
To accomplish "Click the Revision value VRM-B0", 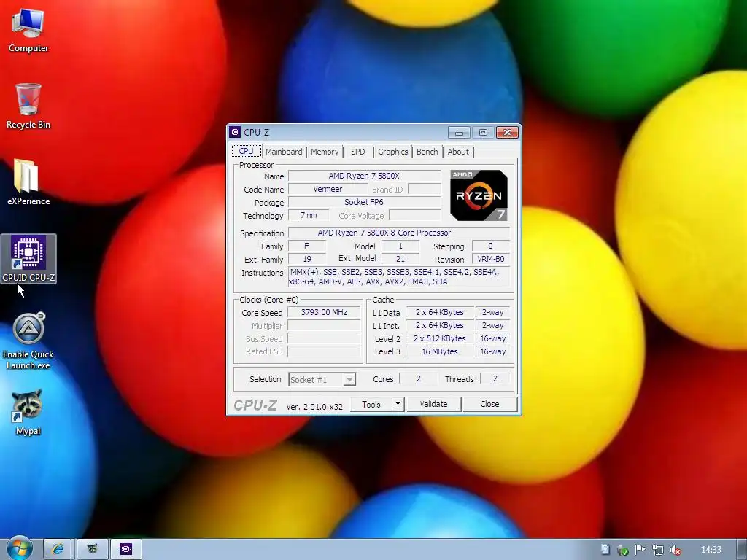I will (491, 259).
